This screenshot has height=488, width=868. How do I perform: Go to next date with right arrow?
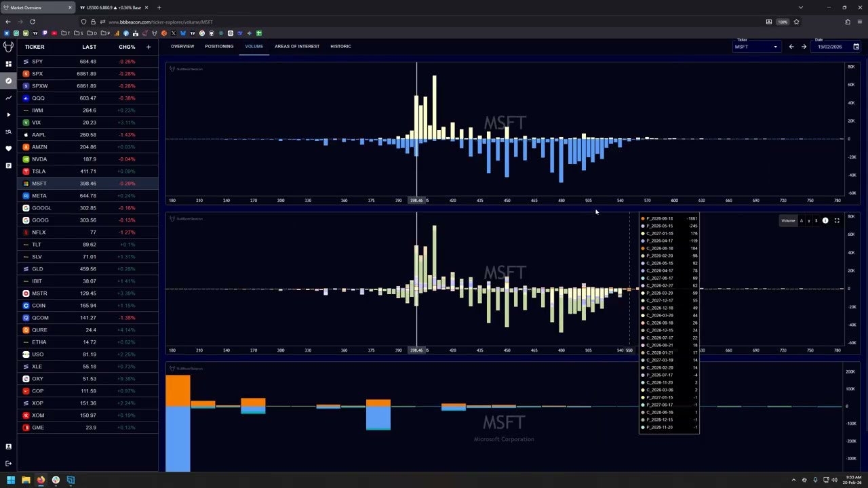tap(804, 47)
